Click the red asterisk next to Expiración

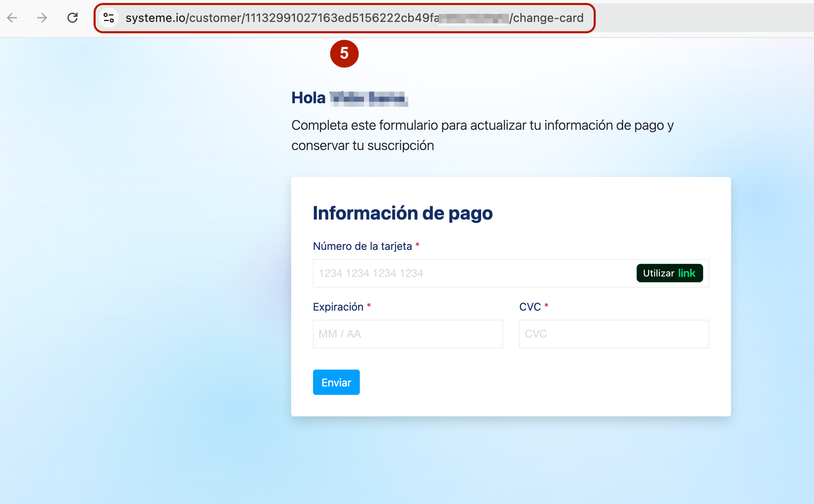(x=369, y=306)
